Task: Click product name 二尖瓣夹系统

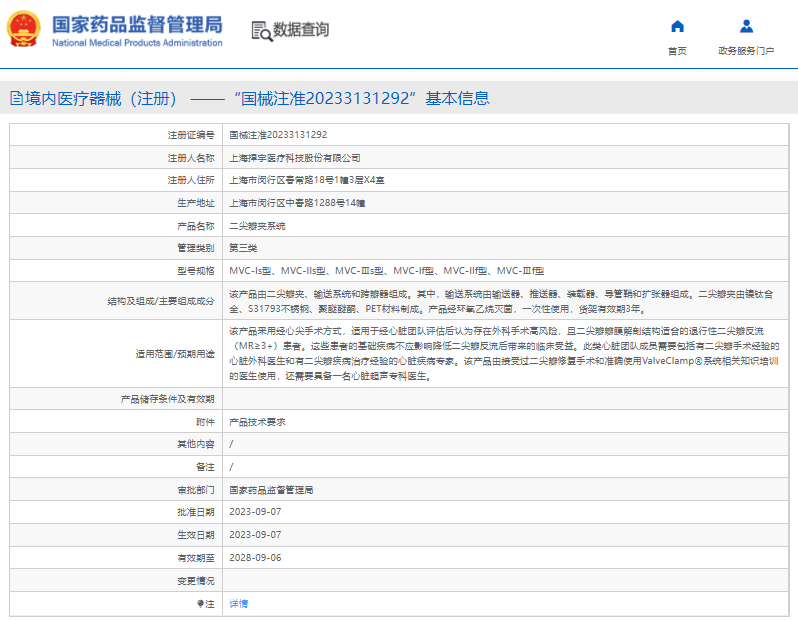Action: (x=257, y=226)
